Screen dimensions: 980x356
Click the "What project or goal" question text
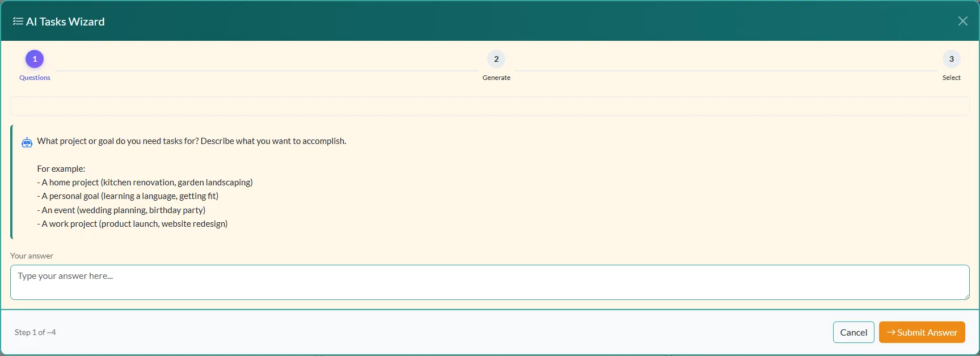(191, 141)
